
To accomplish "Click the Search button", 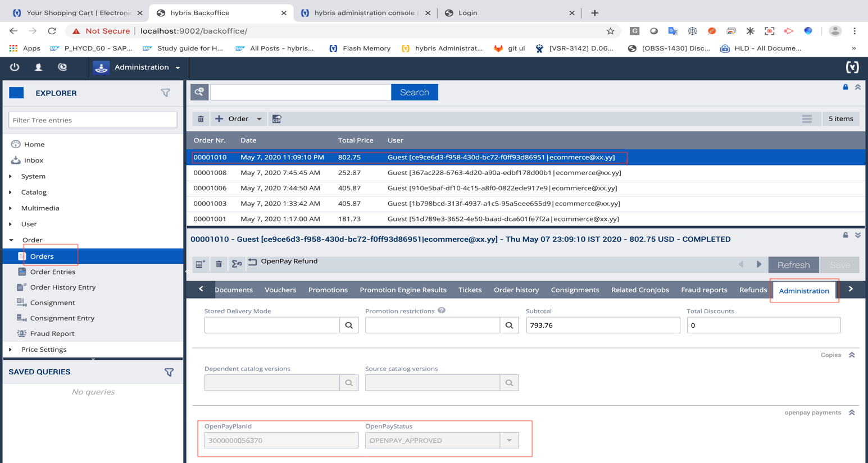I will [x=414, y=93].
